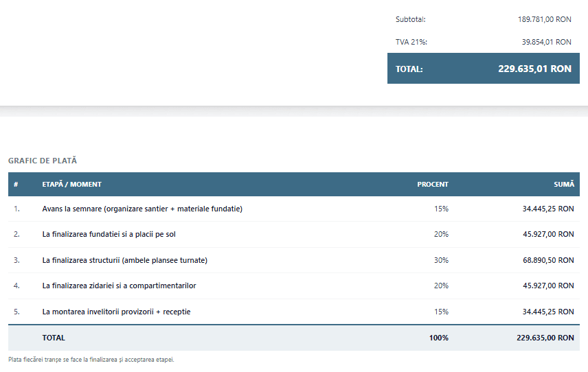Click the SUMĂ column header
This screenshot has height=372, width=588.
[564, 184]
